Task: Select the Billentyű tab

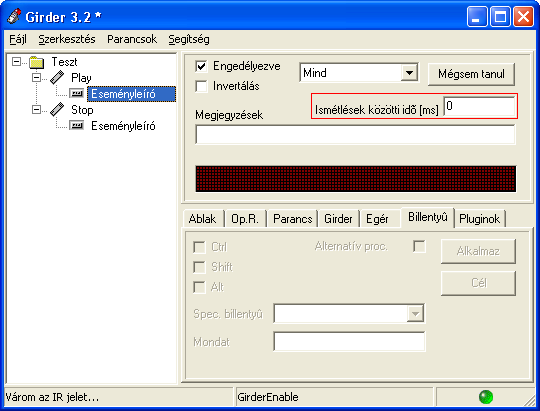Action: point(428,217)
